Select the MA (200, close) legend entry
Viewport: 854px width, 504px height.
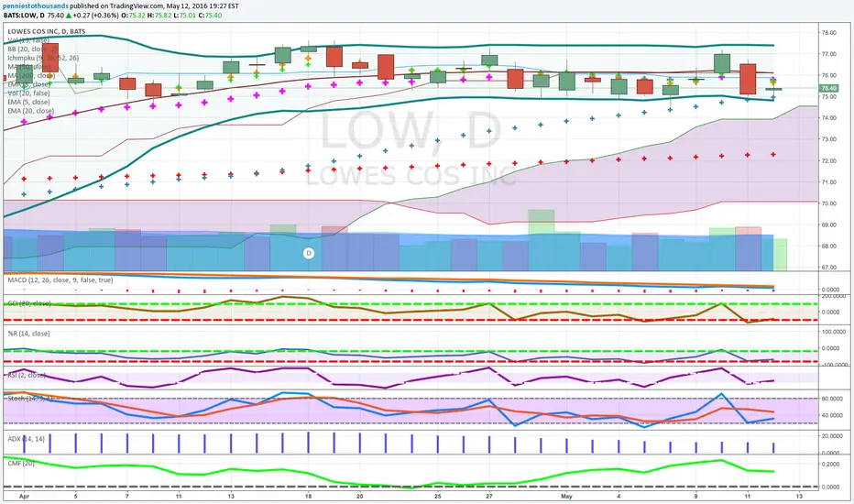pos(31,76)
